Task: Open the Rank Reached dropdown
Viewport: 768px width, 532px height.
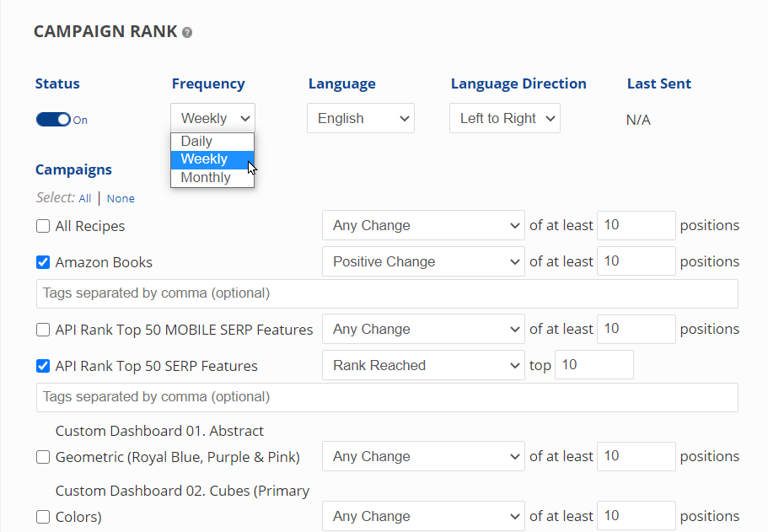Action: tap(423, 366)
